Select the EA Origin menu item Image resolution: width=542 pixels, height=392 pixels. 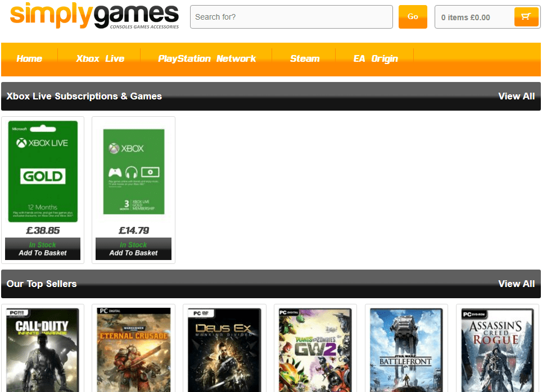376,59
